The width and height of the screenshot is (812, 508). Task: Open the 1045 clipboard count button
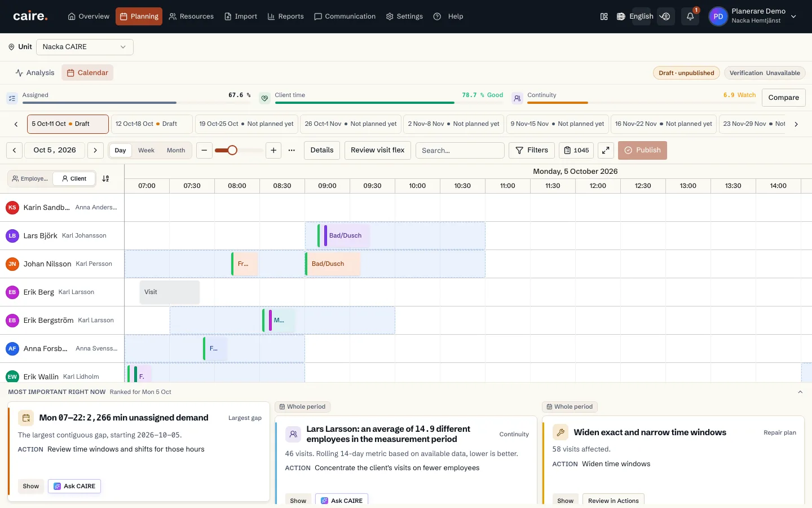pos(576,150)
